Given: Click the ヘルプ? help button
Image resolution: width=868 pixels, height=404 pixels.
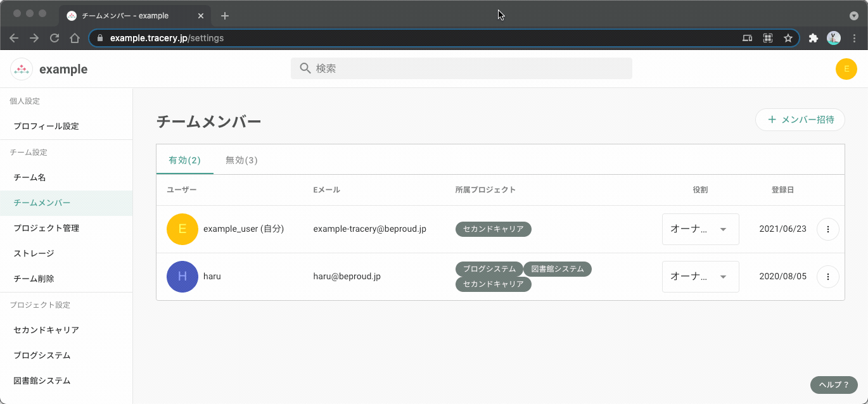Looking at the screenshot, I should coord(833,384).
